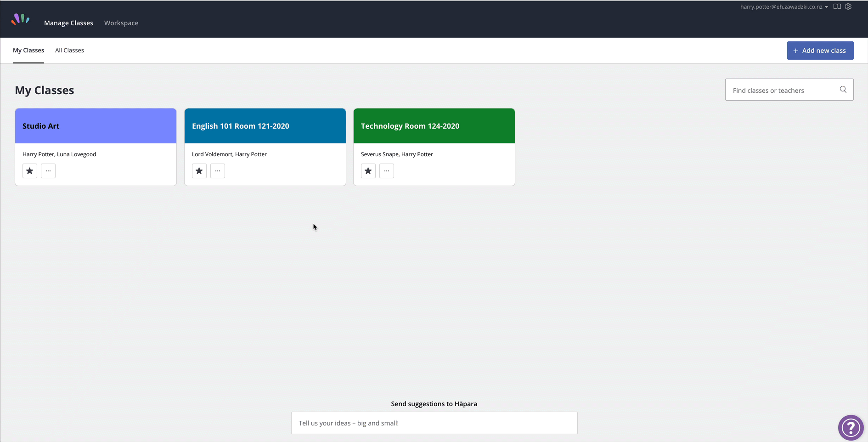Click the Tell us your ideas field
Image resolution: width=868 pixels, height=442 pixels.
[x=434, y=423]
